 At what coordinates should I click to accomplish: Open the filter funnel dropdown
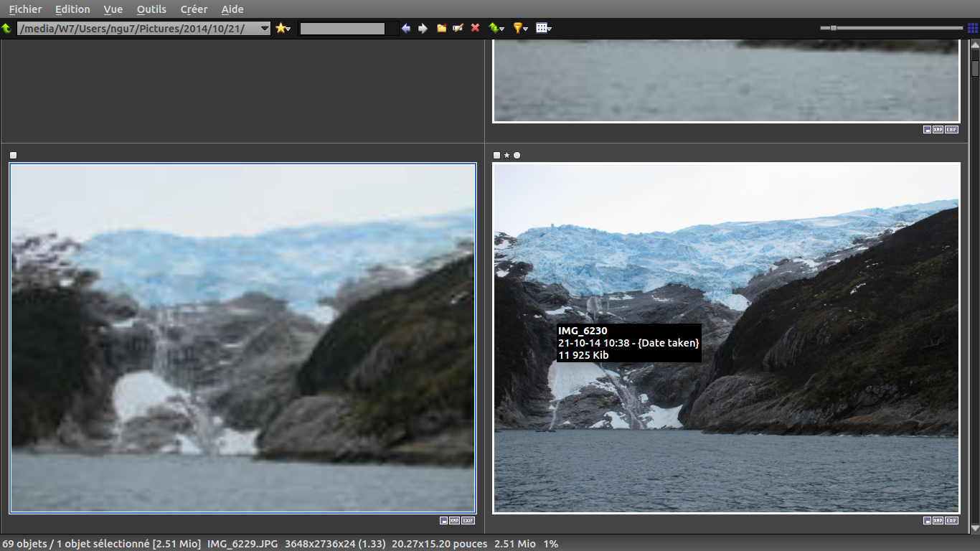coord(520,28)
